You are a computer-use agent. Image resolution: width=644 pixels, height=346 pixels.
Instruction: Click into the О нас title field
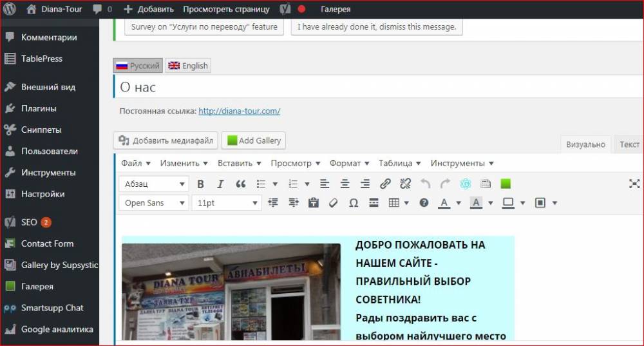[x=378, y=87]
